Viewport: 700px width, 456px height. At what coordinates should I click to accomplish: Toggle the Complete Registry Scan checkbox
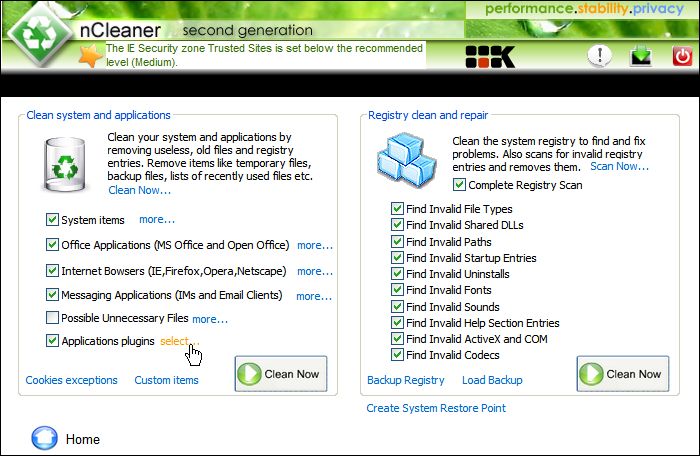coord(459,184)
